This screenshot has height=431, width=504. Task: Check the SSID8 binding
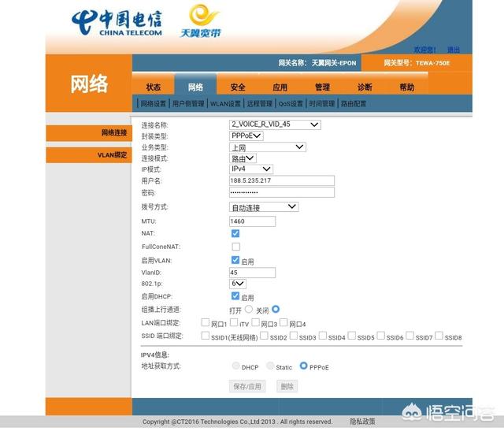[439, 336]
